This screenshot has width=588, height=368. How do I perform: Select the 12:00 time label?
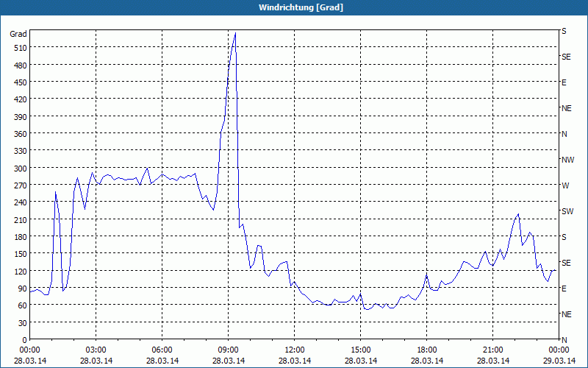click(295, 350)
